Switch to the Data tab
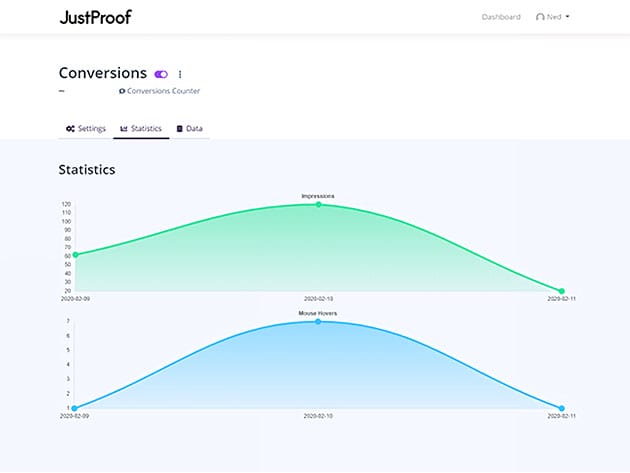Image resolution: width=630 pixels, height=473 pixels. 193,129
